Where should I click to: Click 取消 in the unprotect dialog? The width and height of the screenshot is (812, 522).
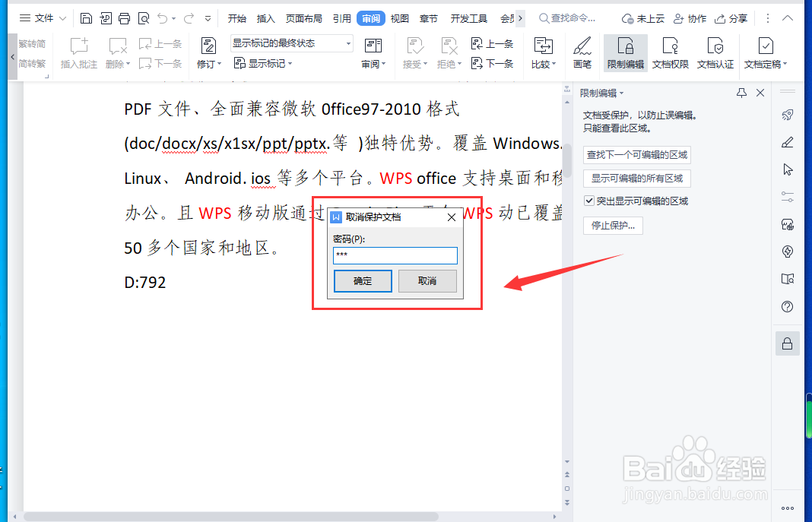click(427, 281)
